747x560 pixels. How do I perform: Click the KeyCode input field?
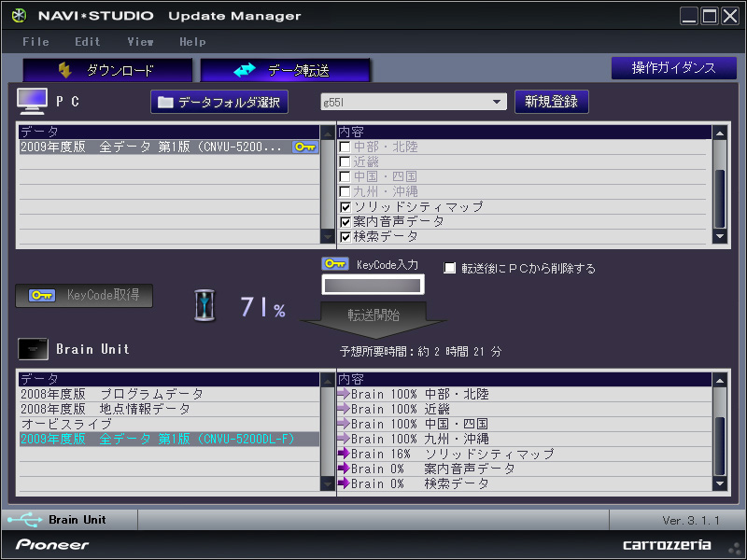373,285
